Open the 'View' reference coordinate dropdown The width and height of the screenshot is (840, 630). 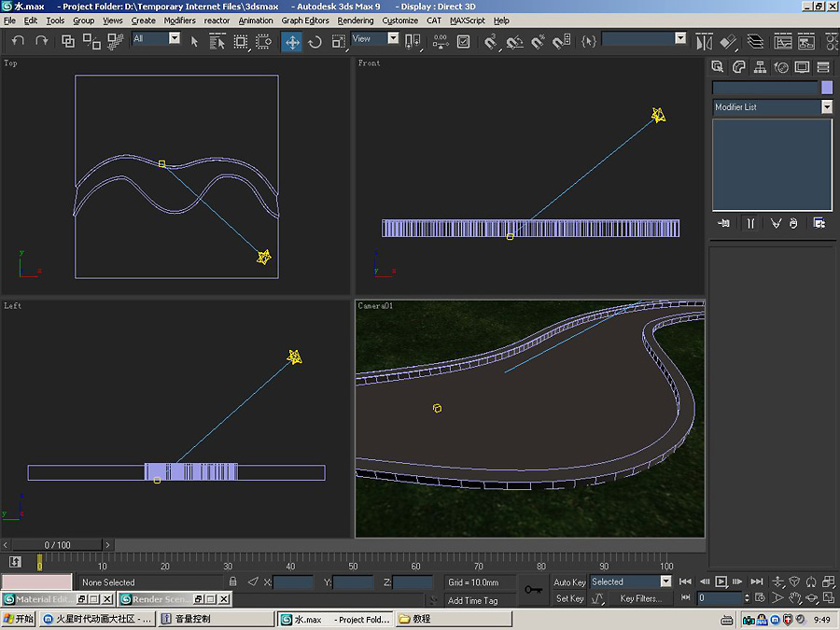pyautogui.click(x=393, y=39)
